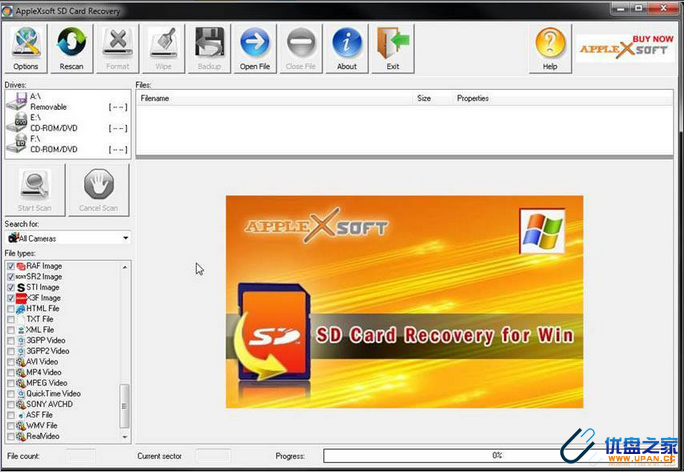Screen dimensions: 684x472
Task: Click the File count field
Action: pos(81,456)
